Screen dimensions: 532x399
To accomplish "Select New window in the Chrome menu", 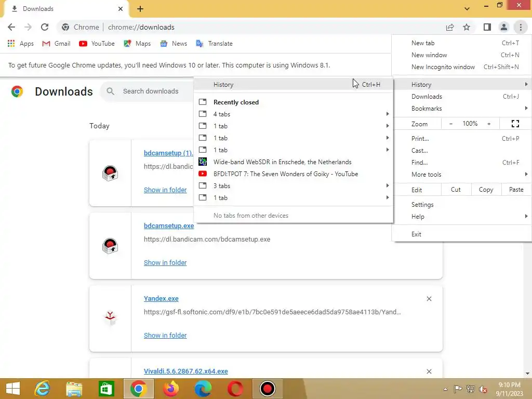I will coord(461,55).
